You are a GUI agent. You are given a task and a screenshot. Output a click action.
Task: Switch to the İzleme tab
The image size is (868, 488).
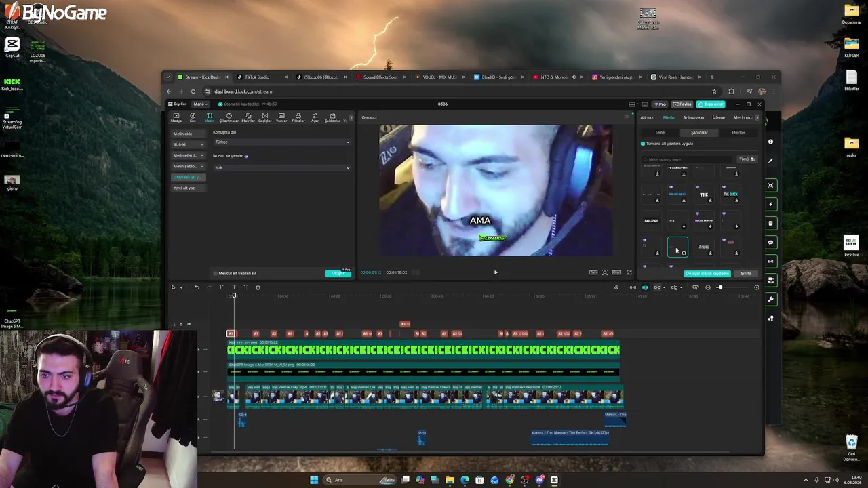coord(718,118)
